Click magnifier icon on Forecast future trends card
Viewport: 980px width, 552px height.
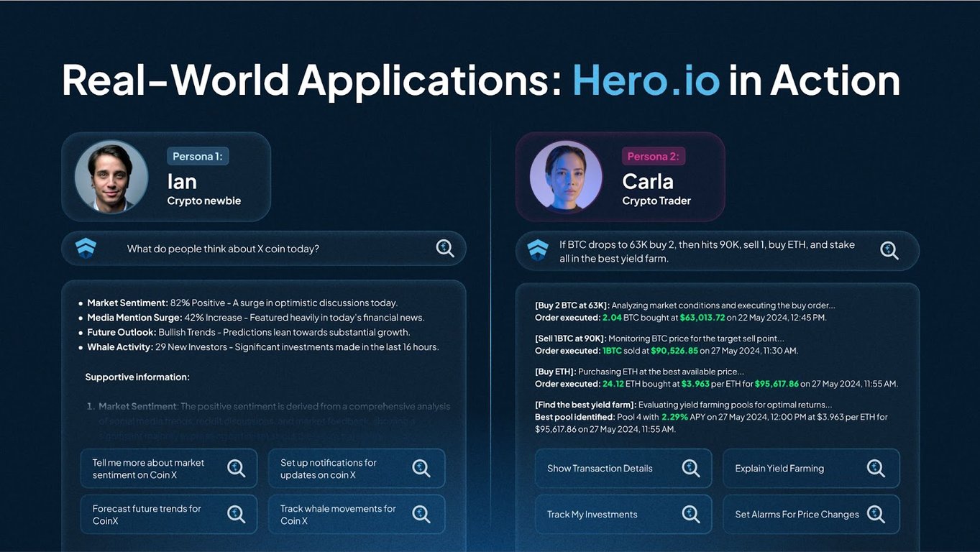pyautogui.click(x=236, y=513)
